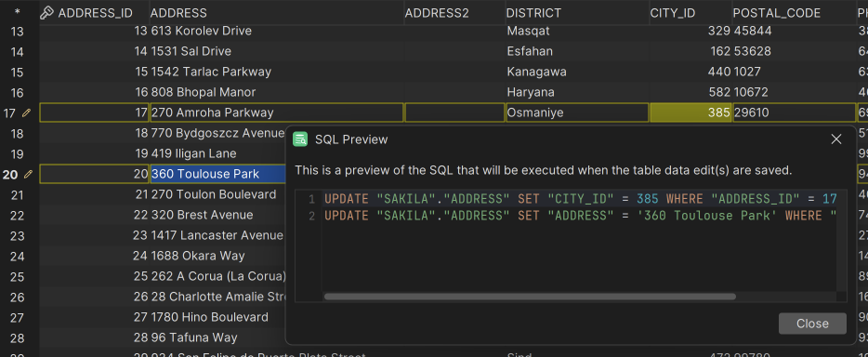The width and height of the screenshot is (868, 357).
Task: Click the empty ADDRESS2 cell in row 17
Action: pos(454,112)
